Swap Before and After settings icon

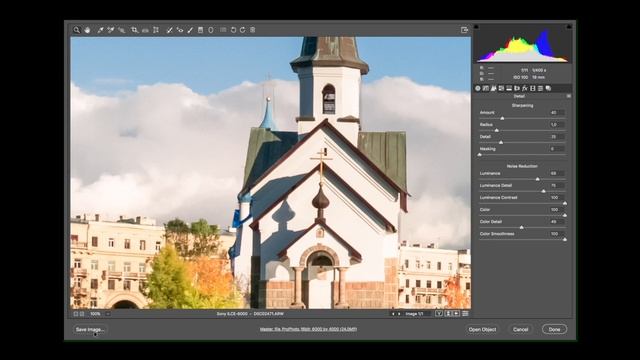tap(448, 314)
